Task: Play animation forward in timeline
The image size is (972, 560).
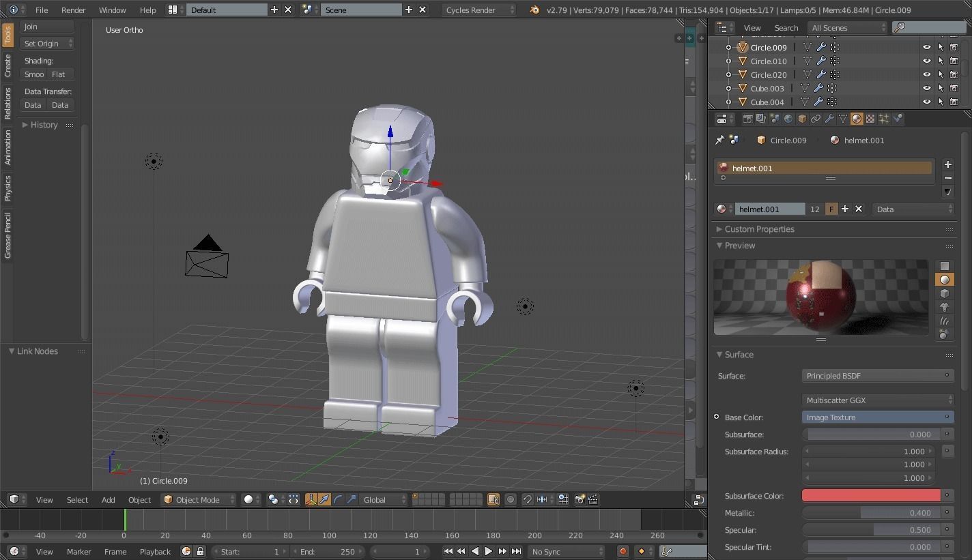Action: pos(489,551)
